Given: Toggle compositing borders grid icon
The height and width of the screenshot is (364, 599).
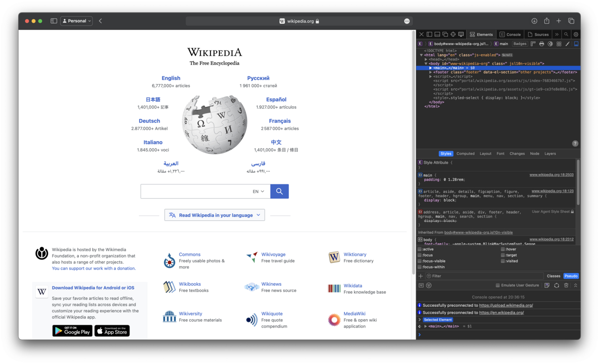Looking at the screenshot, I should click(559, 44).
